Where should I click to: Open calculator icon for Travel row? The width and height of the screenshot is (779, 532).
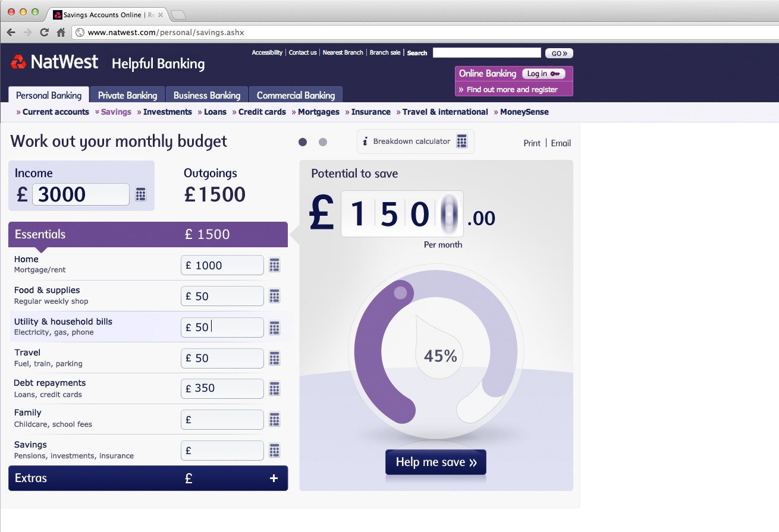[274, 358]
